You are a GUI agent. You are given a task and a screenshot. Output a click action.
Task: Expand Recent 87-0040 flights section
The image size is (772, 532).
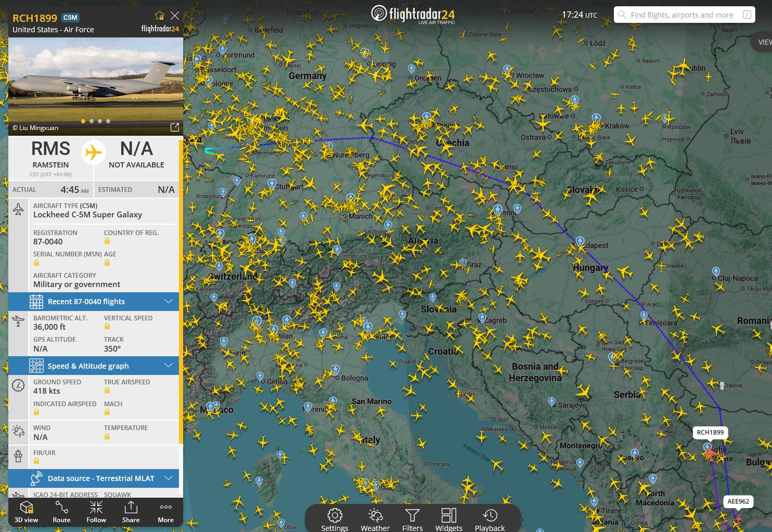click(94, 302)
